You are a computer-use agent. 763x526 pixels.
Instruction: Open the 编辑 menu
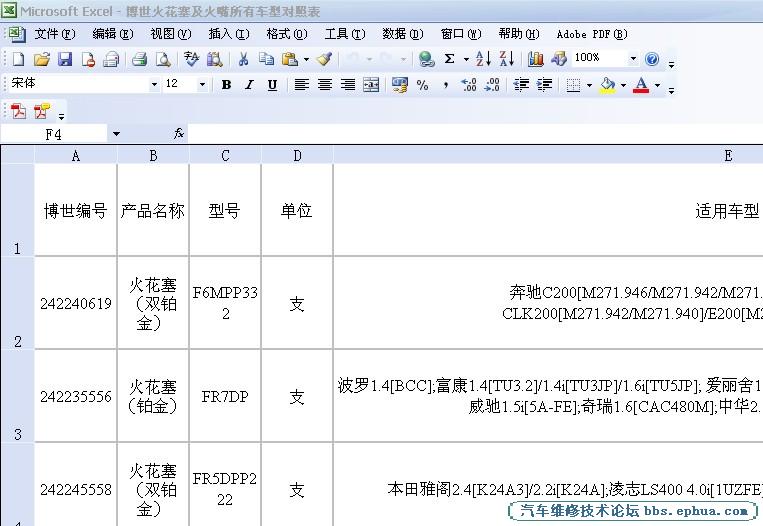tap(113, 34)
